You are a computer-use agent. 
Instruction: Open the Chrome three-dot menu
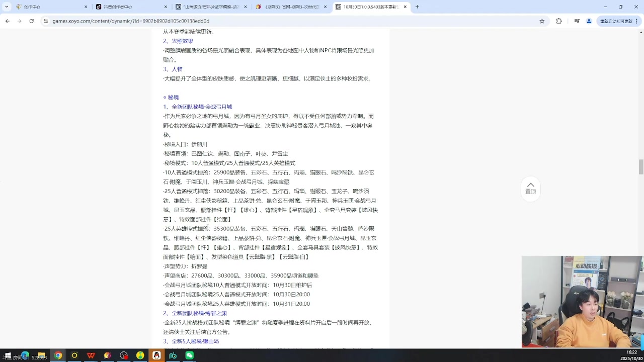637,21
